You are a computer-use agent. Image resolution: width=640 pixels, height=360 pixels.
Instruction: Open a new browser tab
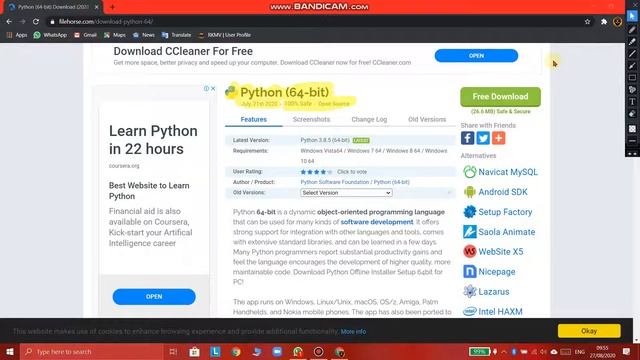(112, 7)
